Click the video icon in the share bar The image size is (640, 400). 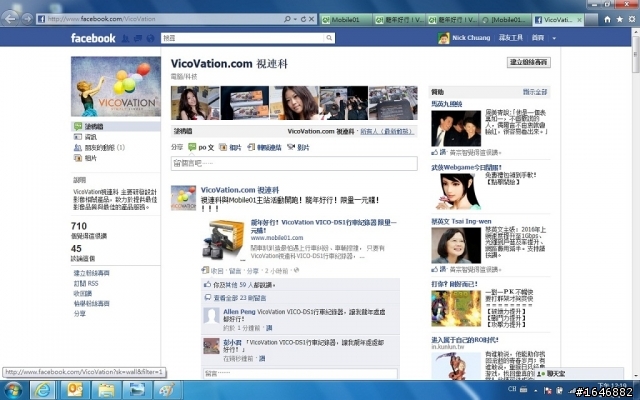[291, 147]
